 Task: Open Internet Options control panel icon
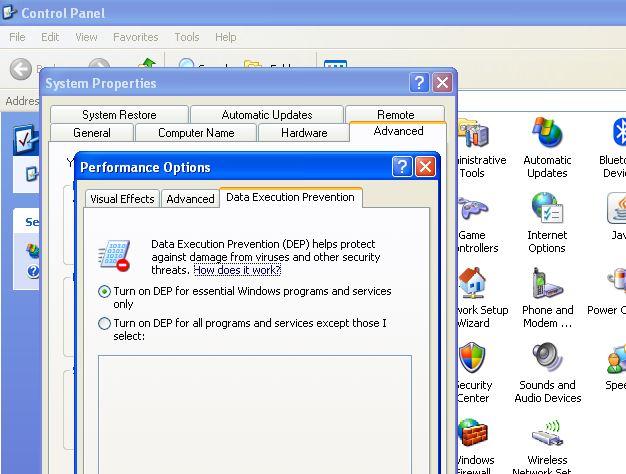tap(547, 222)
